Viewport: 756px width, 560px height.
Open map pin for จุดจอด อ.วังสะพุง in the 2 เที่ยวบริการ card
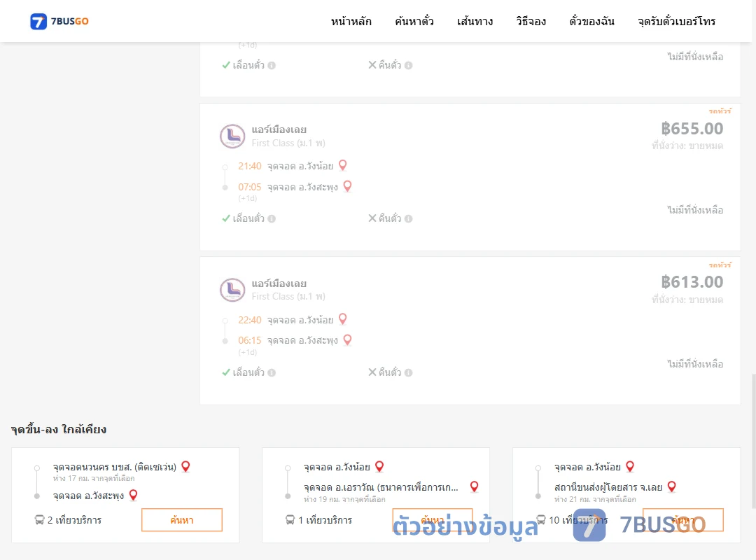click(x=134, y=495)
